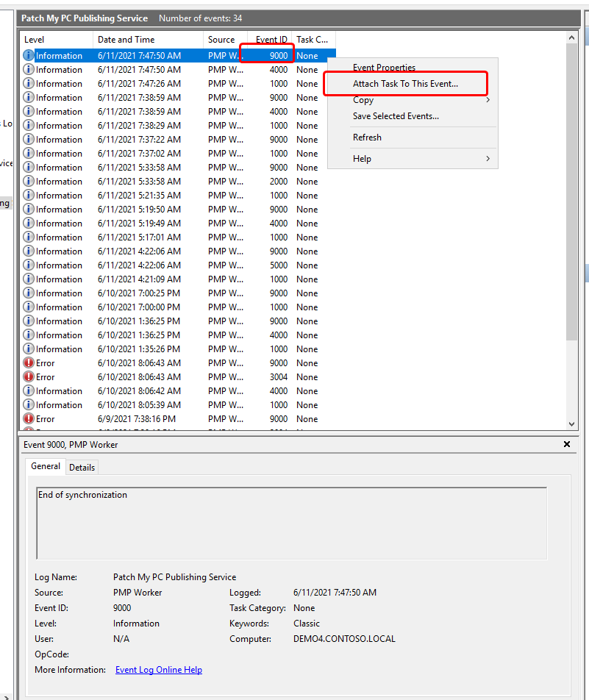The width and height of the screenshot is (589, 700).
Task: Open the Event Log Online Help link
Action: click(159, 670)
